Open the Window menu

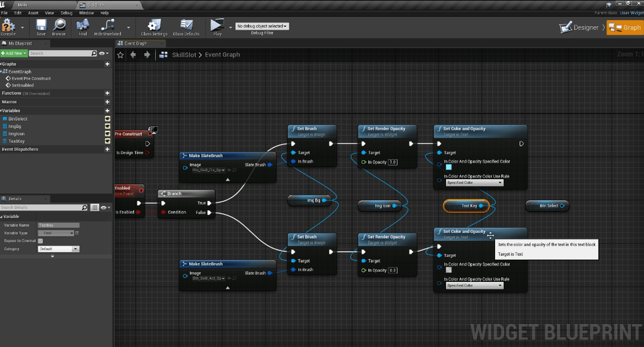tap(86, 13)
